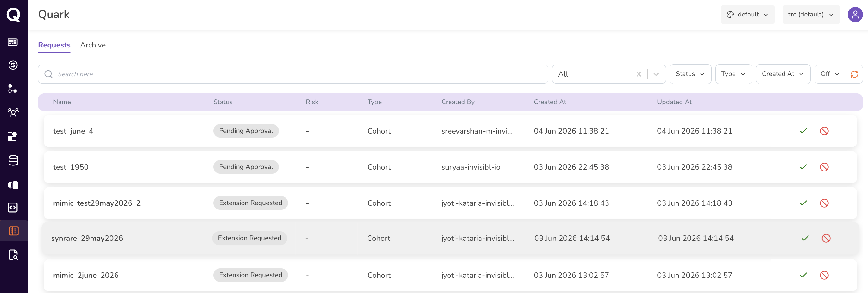Image resolution: width=868 pixels, height=293 pixels.
Task: Open the mimic_test29may2026_2 request
Action: click(x=450, y=203)
